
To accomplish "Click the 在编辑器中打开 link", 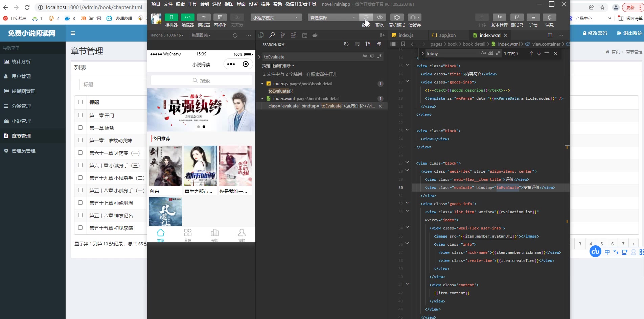I will point(321,74).
